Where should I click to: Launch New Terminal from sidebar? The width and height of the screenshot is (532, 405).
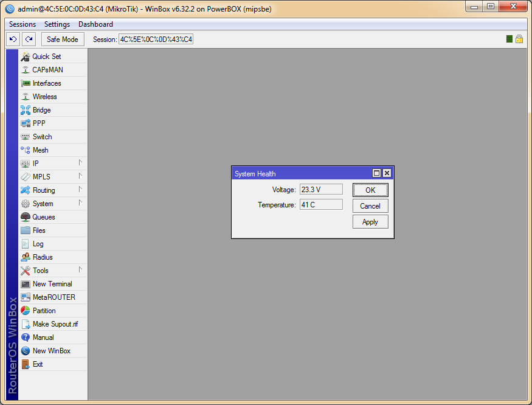pyautogui.click(x=52, y=284)
